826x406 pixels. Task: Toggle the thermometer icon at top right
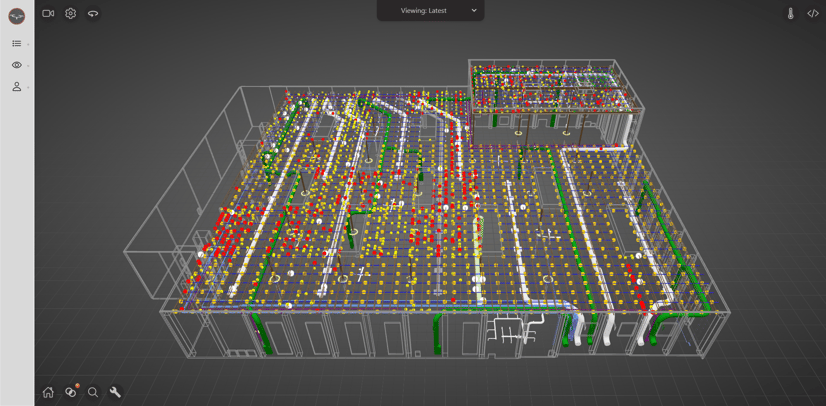coord(790,14)
